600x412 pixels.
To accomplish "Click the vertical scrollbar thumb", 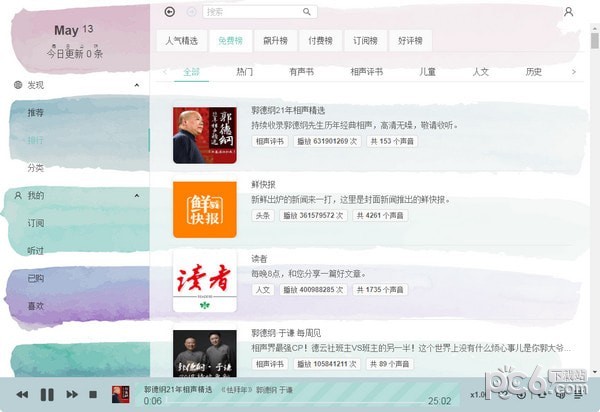I will tap(594, 41).
